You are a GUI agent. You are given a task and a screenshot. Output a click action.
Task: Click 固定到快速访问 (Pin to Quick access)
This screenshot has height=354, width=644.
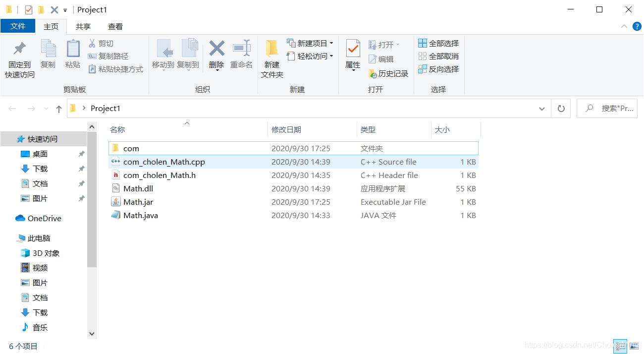19,56
